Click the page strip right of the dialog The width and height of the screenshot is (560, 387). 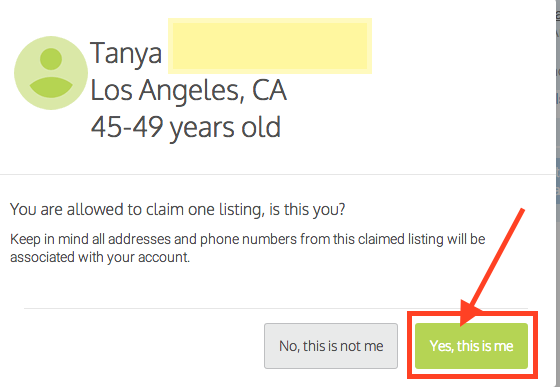click(x=558, y=194)
